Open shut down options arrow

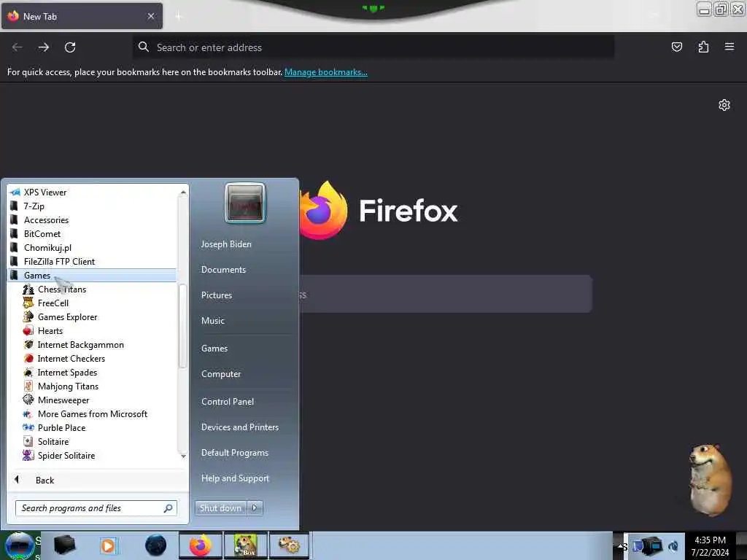tap(255, 507)
